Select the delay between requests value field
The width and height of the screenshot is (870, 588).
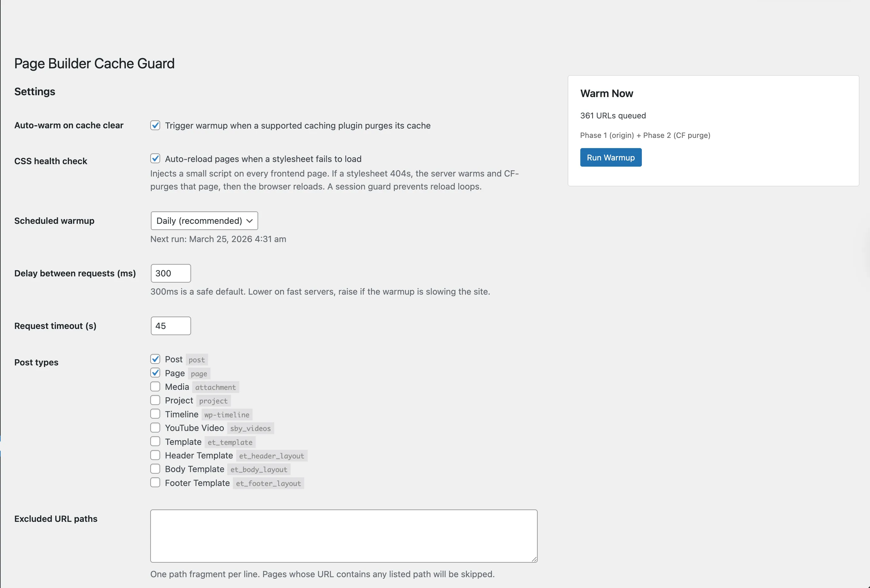[170, 273]
